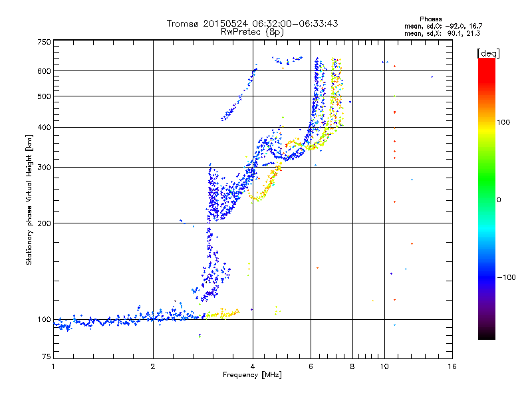Select the 'RwPretec (8p)' subtitle text
Screen dimensions: 532x399
point(252,32)
